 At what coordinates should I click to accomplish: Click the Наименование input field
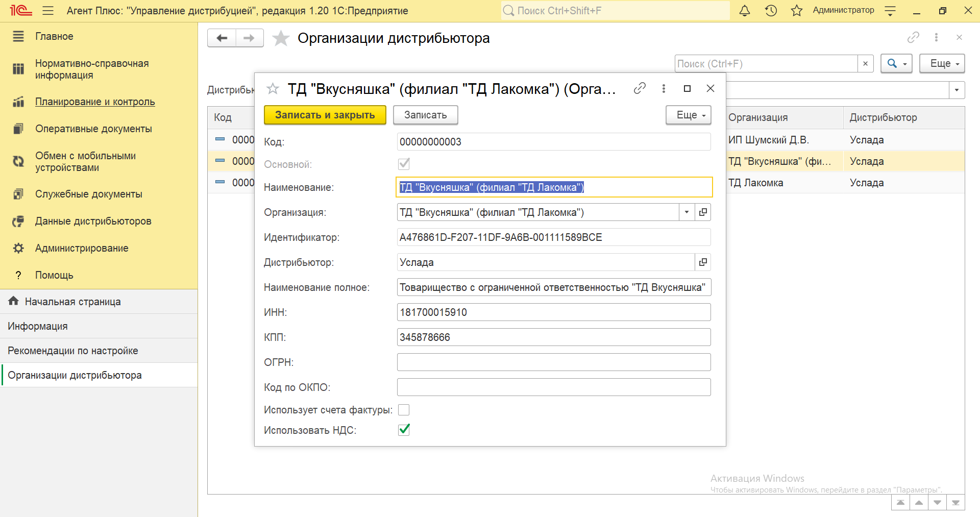coord(554,187)
